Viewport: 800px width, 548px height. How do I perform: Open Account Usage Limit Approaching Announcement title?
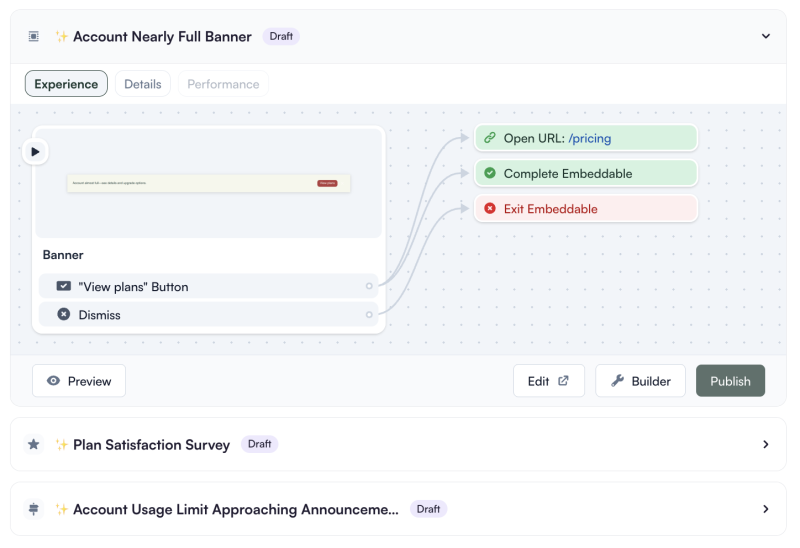click(236, 509)
